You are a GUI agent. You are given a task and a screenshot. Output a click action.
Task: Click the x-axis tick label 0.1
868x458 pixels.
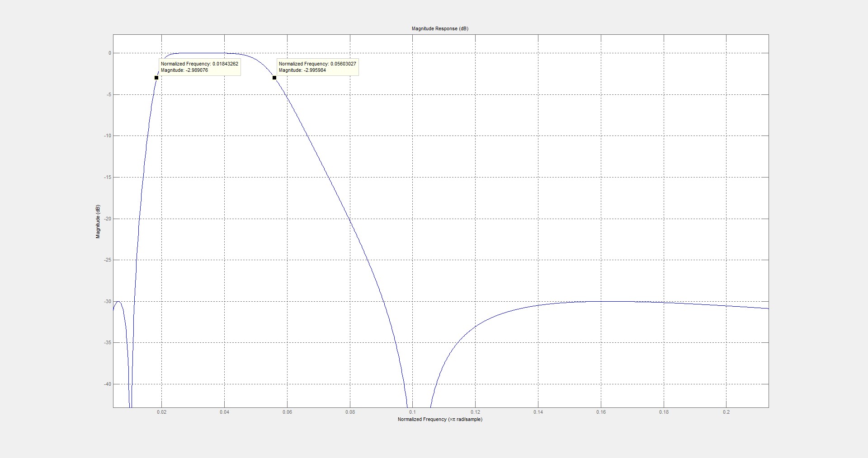click(x=412, y=412)
